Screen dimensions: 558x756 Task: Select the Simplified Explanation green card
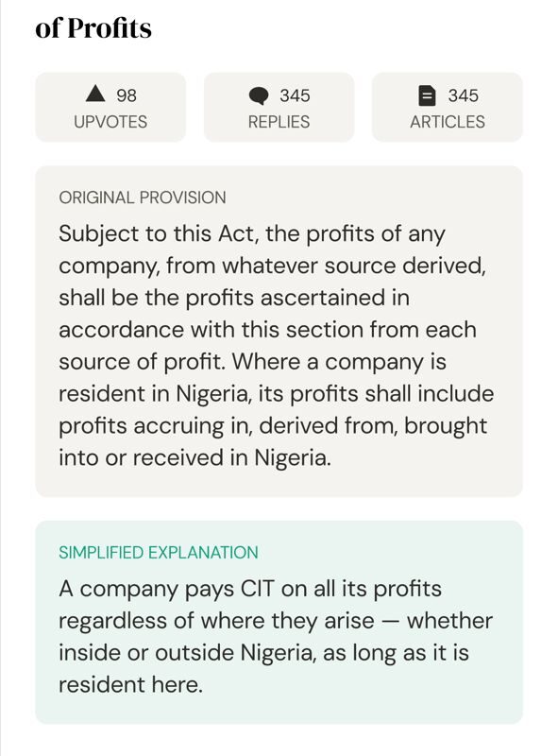click(279, 622)
